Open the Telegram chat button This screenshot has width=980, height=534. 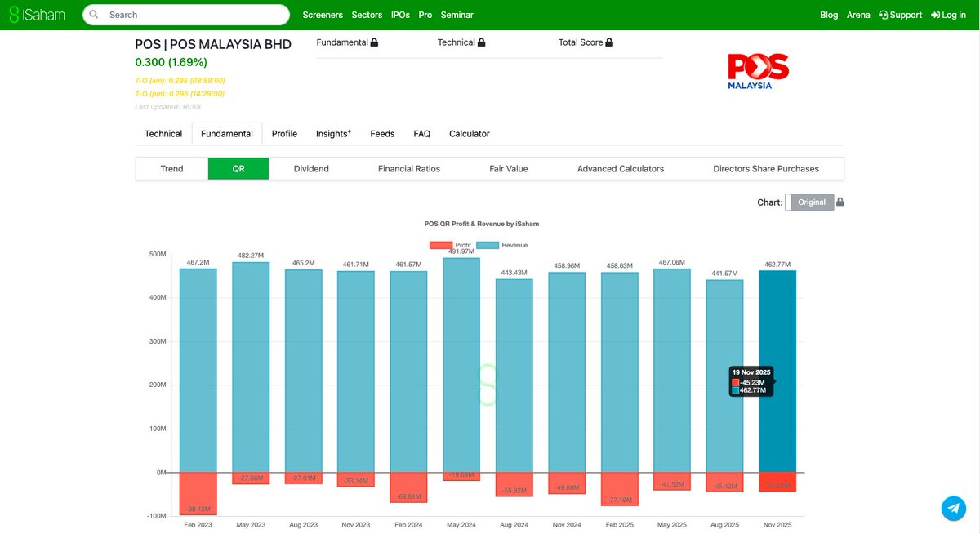953,508
